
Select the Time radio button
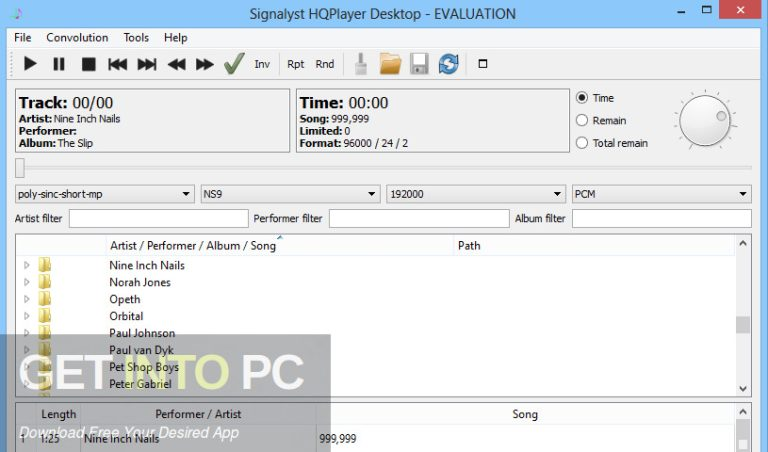click(x=582, y=98)
